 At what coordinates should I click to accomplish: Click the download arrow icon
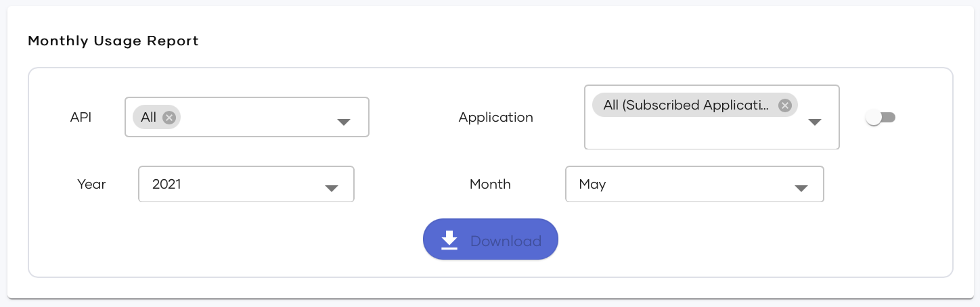[x=450, y=240]
